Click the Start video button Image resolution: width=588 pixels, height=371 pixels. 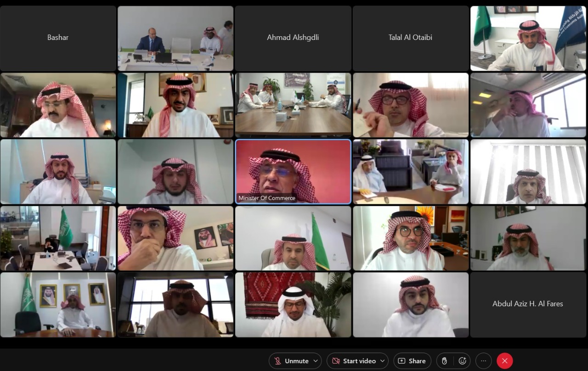[x=354, y=361]
